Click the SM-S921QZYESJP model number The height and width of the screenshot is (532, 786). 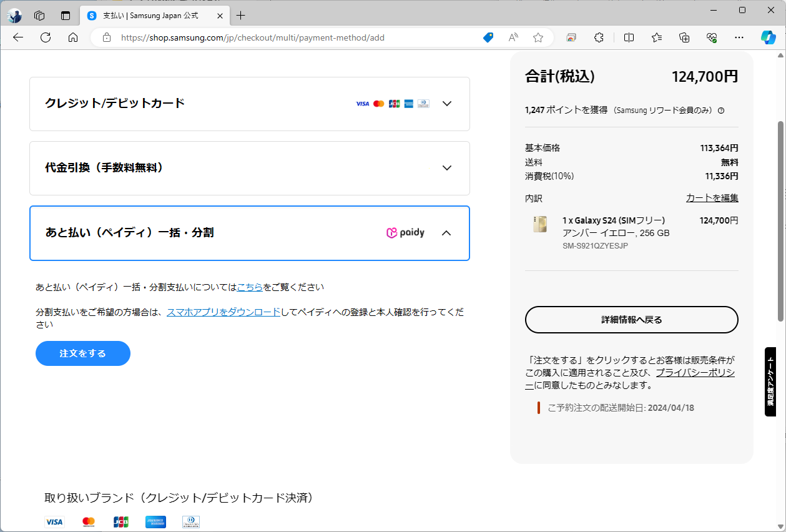595,246
